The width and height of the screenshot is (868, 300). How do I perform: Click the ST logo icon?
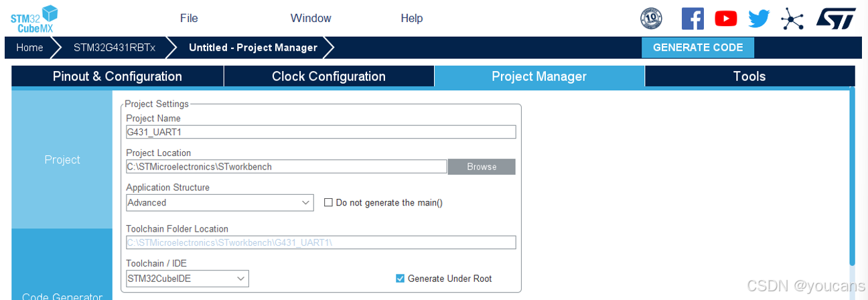coord(836,19)
